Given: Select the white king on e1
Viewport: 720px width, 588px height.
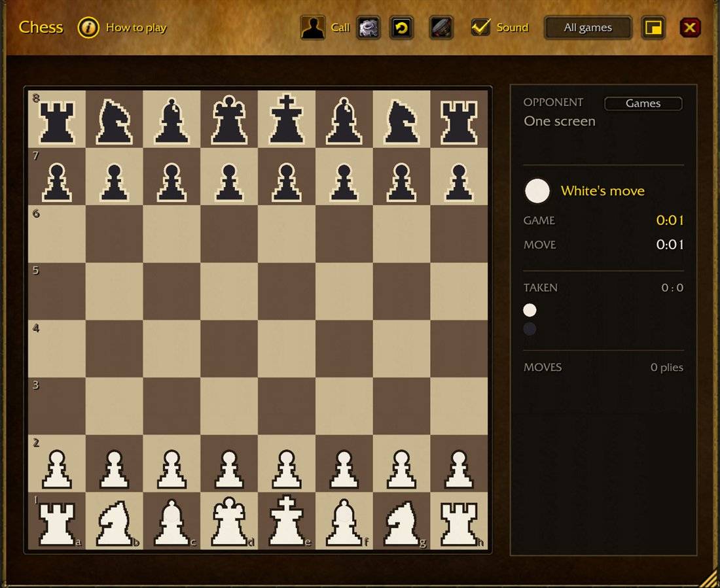Looking at the screenshot, I should [x=287, y=521].
